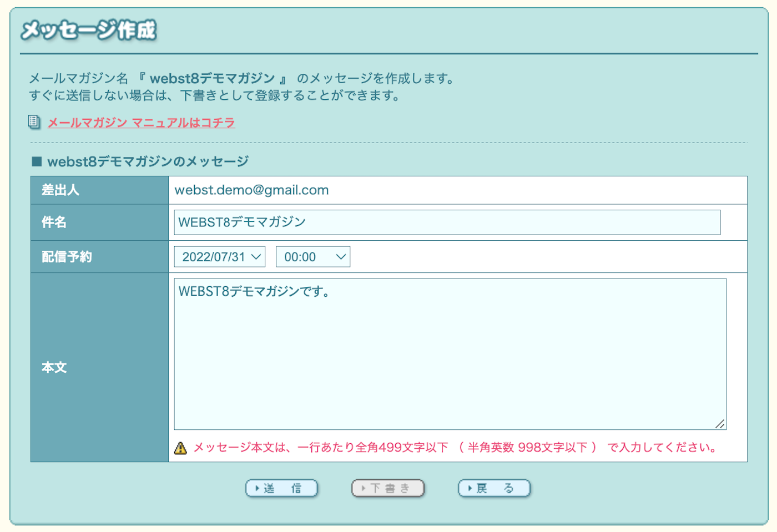Click the 戻る back button
The image size is (777, 532).
(x=494, y=488)
